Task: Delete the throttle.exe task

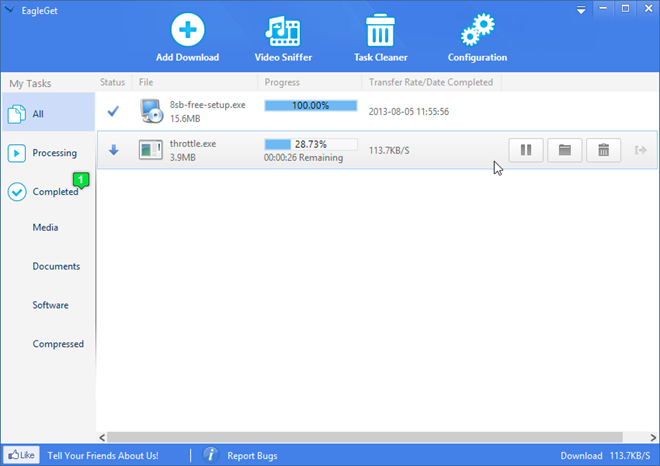Action: [x=603, y=150]
